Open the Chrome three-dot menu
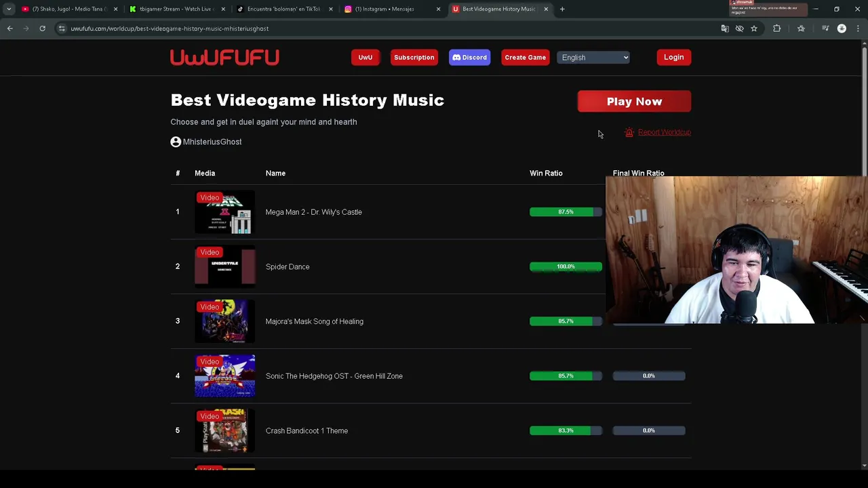868x488 pixels. pyautogui.click(x=858, y=28)
